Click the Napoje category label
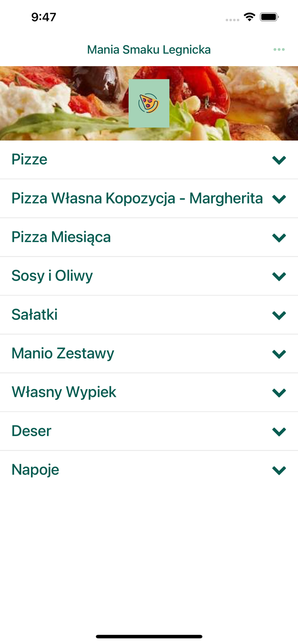The width and height of the screenshot is (298, 644). (35, 470)
